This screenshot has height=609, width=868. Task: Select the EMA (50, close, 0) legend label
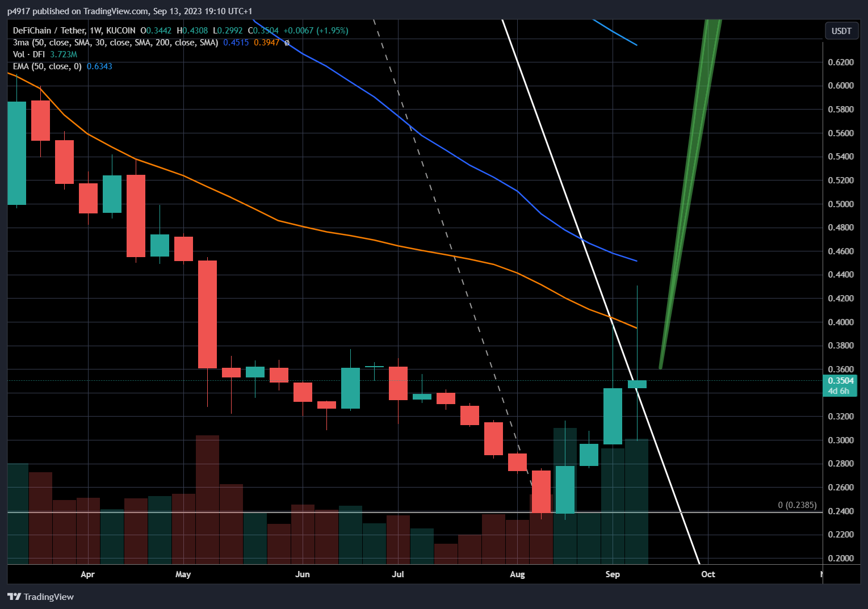(47, 66)
